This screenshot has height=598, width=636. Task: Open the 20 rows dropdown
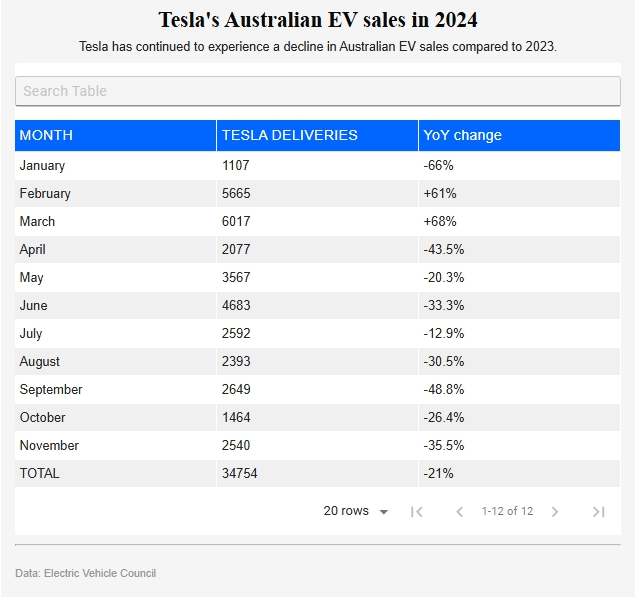point(356,511)
